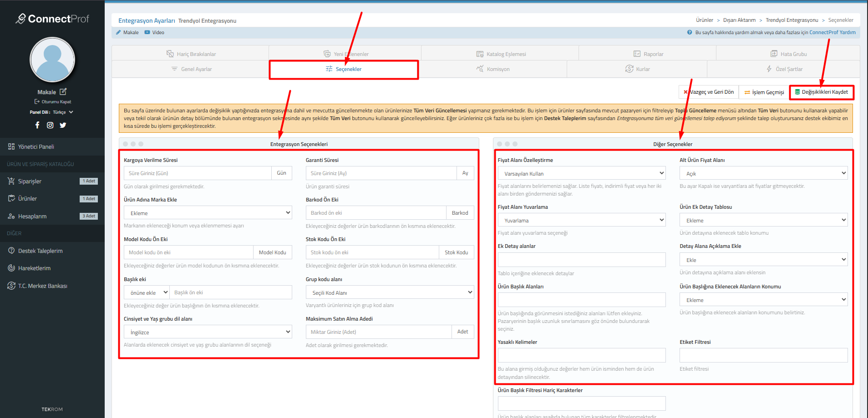The image size is (868, 418).
Task: Click the Siparişler cart icon
Action: click(11, 181)
